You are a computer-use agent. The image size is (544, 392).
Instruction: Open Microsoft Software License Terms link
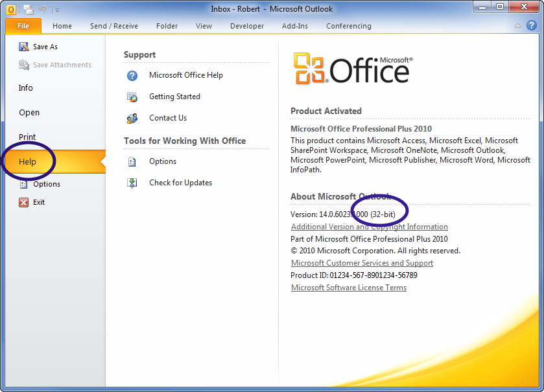coord(349,288)
